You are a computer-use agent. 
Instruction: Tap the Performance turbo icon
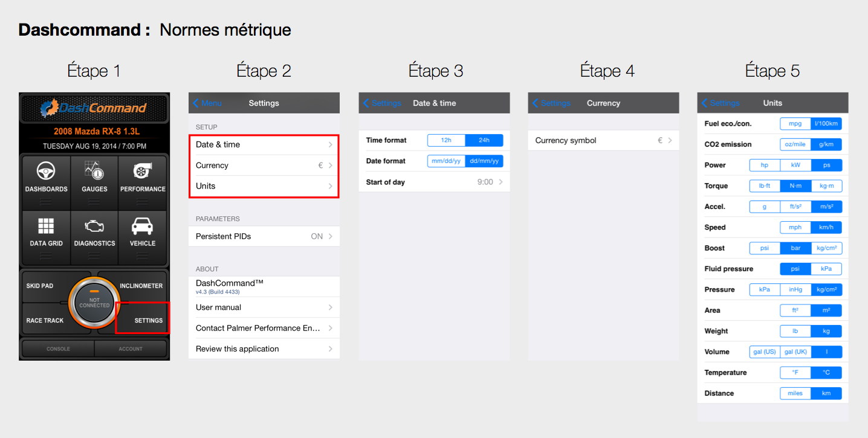pyautogui.click(x=143, y=172)
